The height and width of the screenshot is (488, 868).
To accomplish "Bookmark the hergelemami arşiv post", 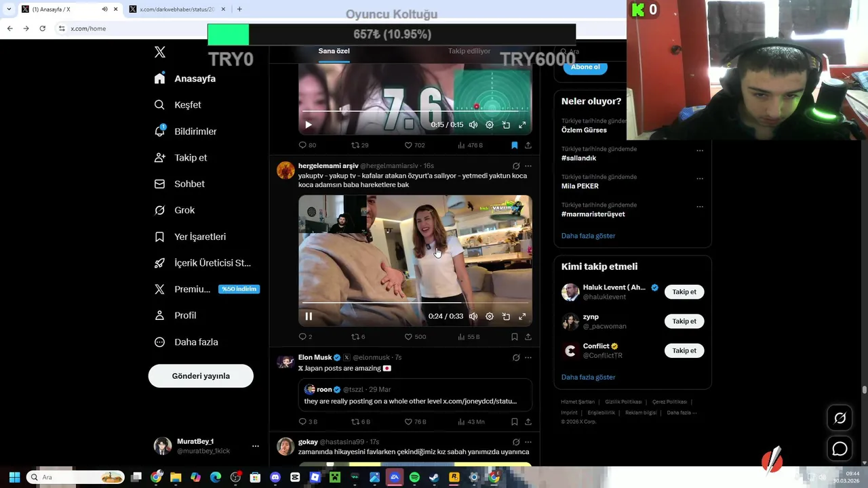I will click(x=515, y=337).
